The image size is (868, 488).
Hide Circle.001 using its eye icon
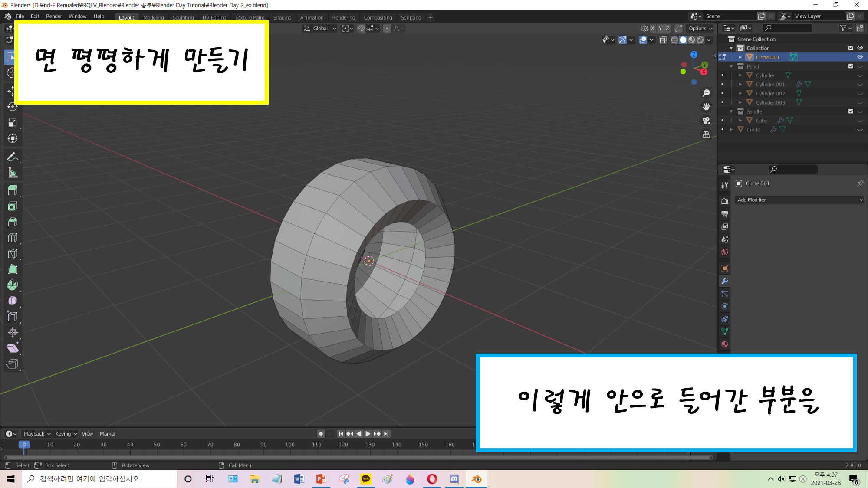click(x=860, y=57)
